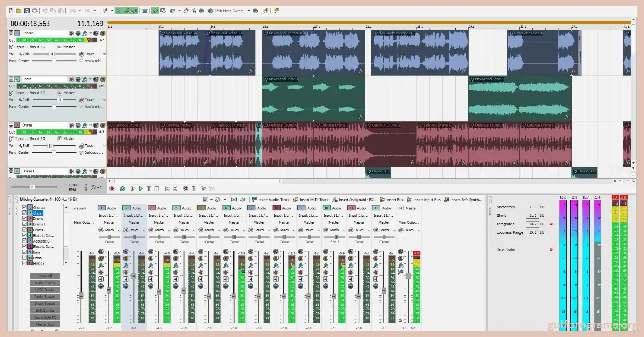
Task: Click the metronome icon next to the time signature
Action: coord(94,187)
